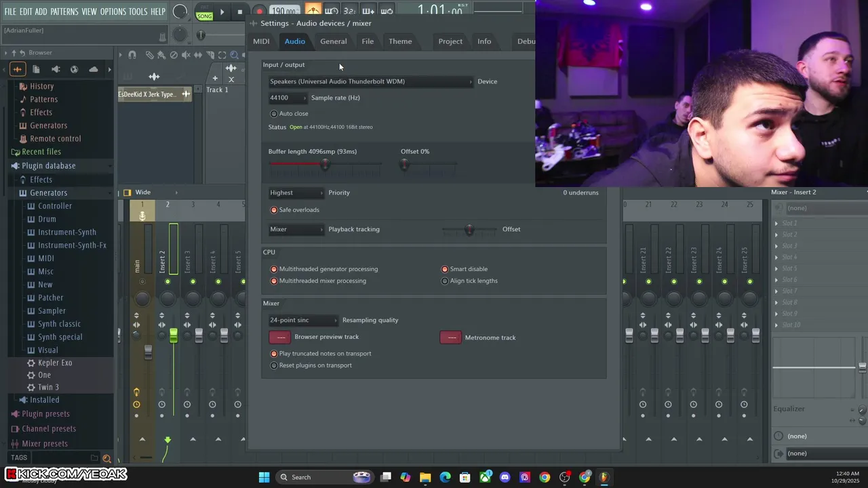Click the Slot 1 entry in mixer
Image resolution: width=868 pixels, height=488 pixels.
pos(790,223)
